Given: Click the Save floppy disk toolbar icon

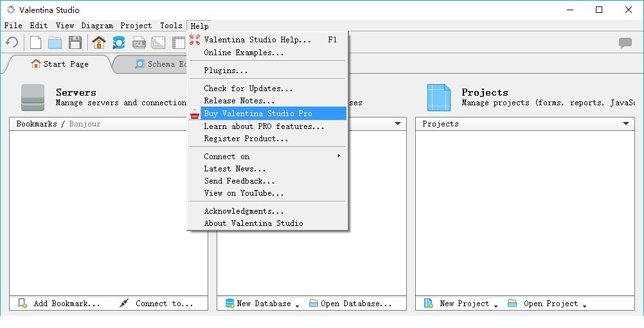Looking at the screenshot, I should [75, 43].
